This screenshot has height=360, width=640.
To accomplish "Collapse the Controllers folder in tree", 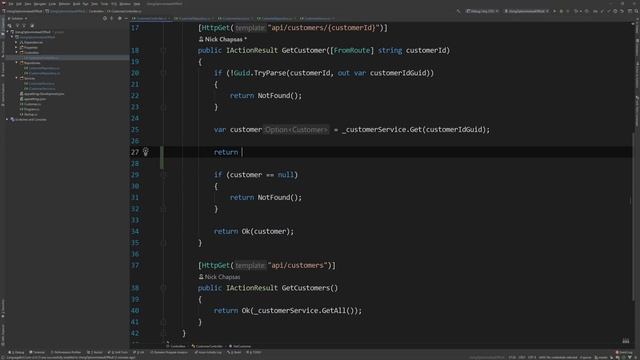I will [x=16, y=52].
